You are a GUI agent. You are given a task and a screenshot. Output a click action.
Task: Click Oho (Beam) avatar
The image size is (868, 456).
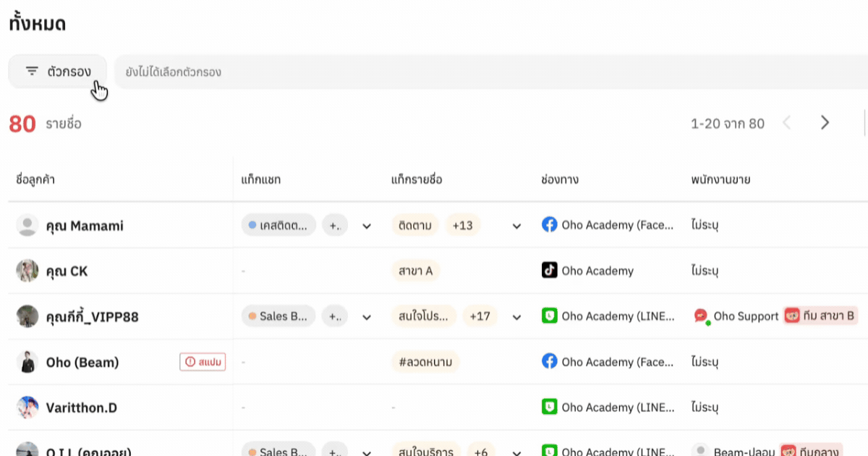pos(27,362)
